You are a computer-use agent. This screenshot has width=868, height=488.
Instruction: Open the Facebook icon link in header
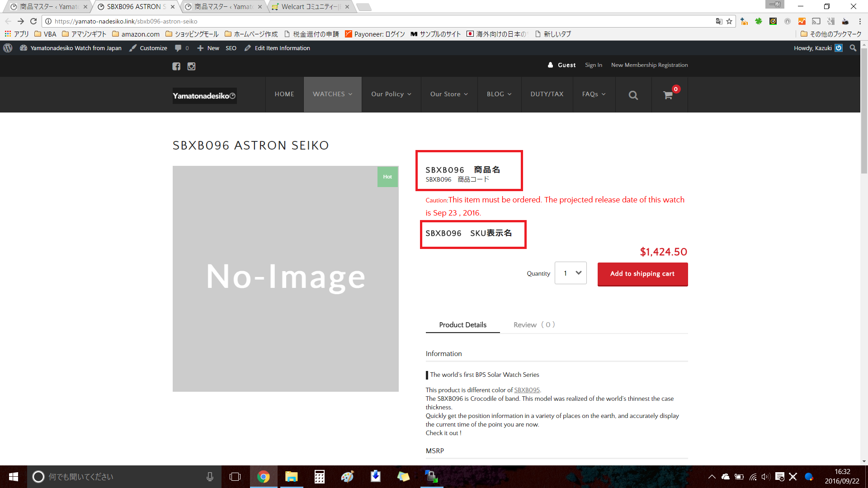(x=176, y=66)
